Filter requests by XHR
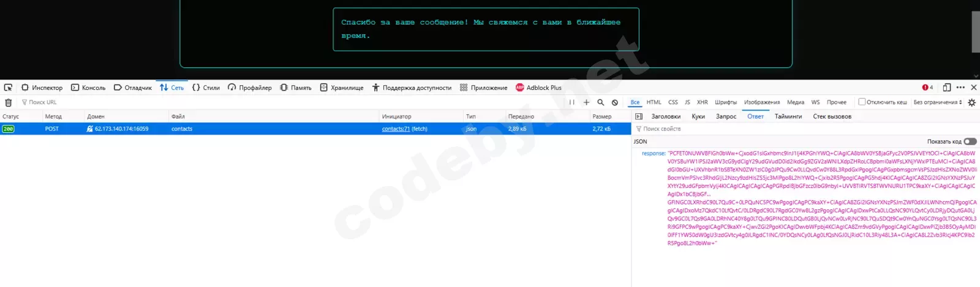Viewport: 980px width, 287px height. click(703, 102)
